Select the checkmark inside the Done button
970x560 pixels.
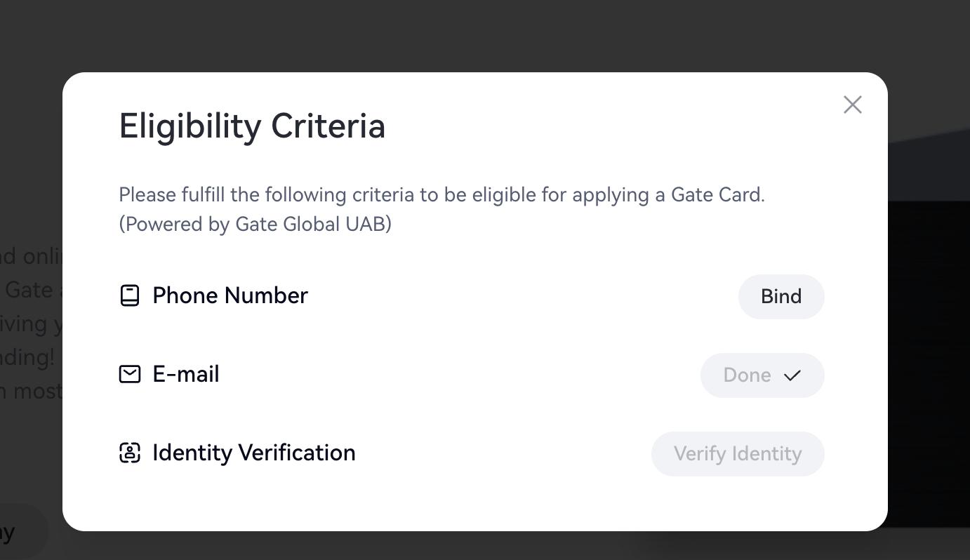coord(792,375)
